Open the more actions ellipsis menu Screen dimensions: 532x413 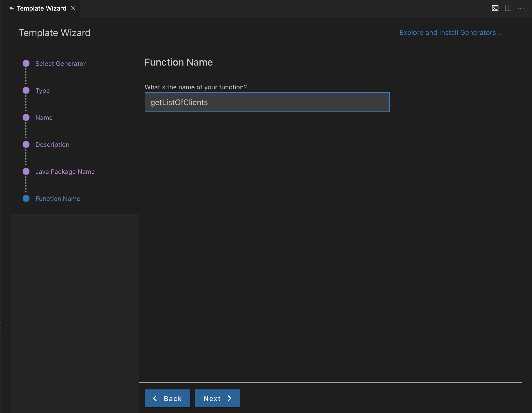click(520, 8)
